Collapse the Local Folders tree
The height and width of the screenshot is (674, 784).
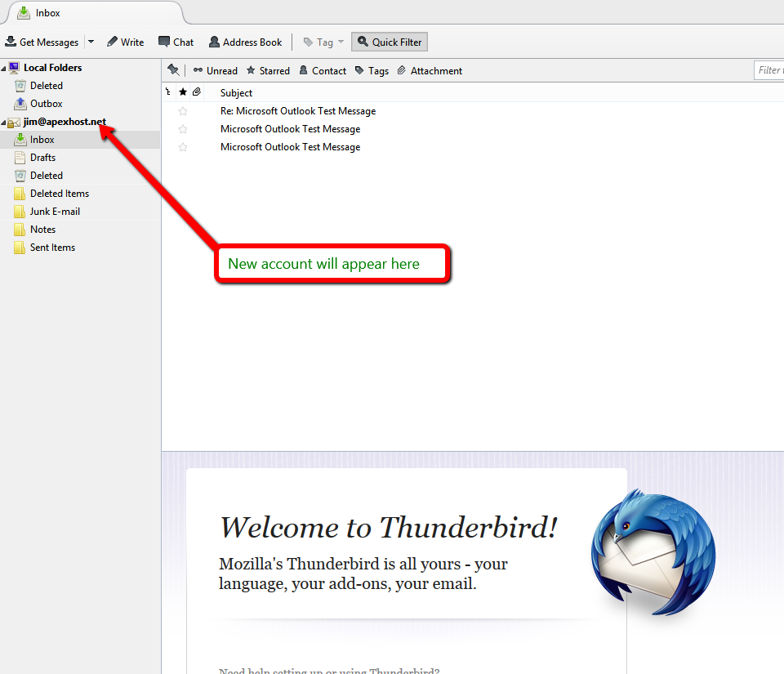coord(3,68)
